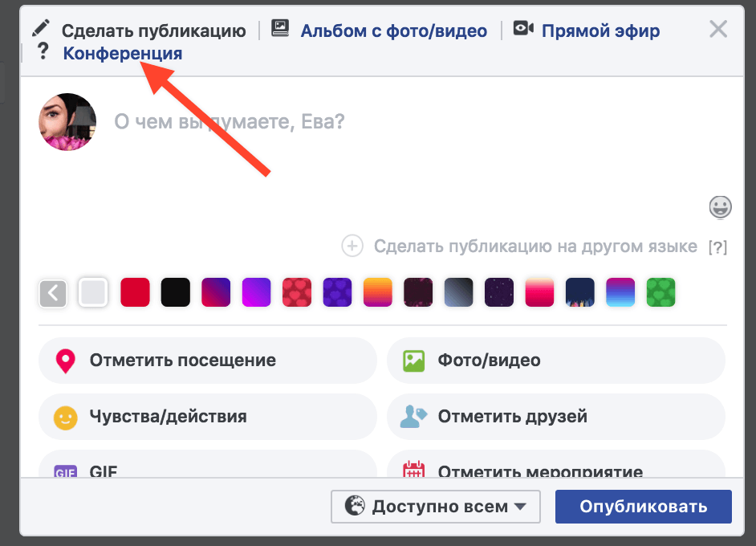The width and height of the screenshot is (756, 546).
Task: Click the green picture icon
Action: pos(413,361)
